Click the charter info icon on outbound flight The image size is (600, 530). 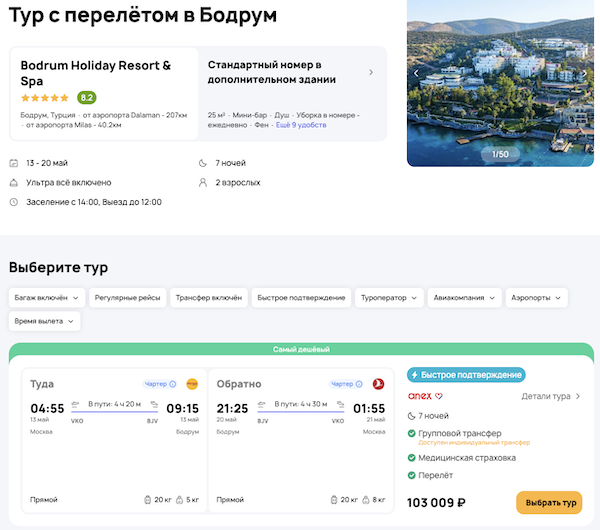click(173, 383)
